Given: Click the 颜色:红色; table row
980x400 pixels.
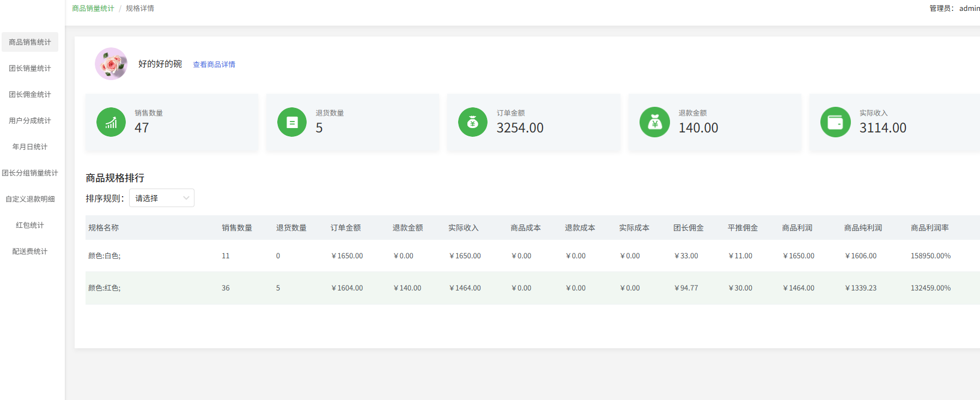Looking at the screenshot, I should (x=105, y=288).
